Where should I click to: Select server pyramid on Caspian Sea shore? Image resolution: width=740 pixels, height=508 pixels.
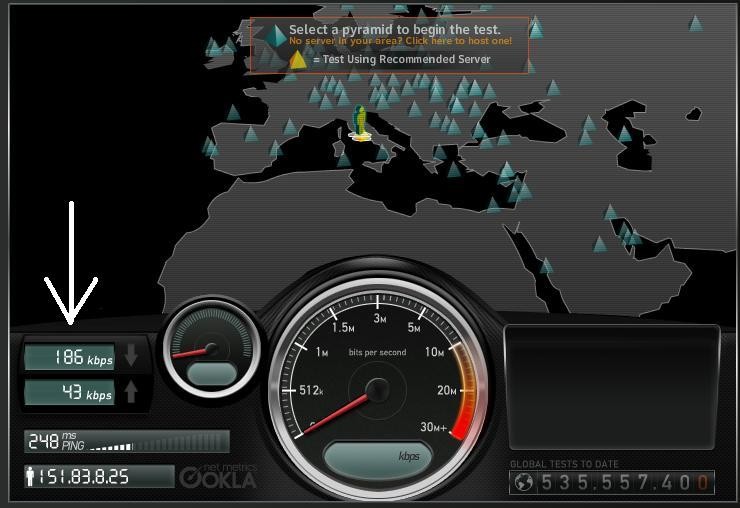[625, 134]
